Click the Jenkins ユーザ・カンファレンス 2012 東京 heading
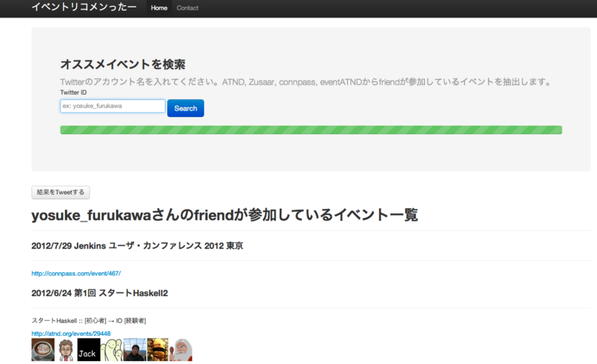 coord(137,246)
